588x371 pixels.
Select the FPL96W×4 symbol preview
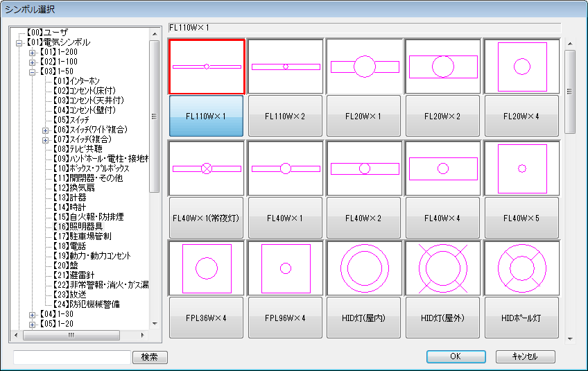click(286, 268)
